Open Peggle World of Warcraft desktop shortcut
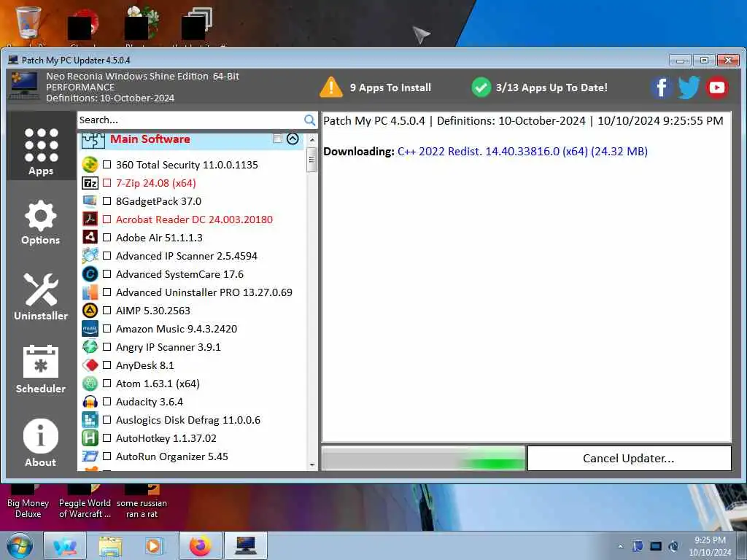This screenshot has width=747, height=560. (85, 501)
